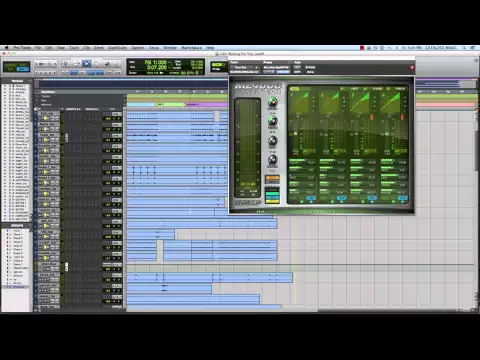The image size is (480, 360).
Task: Click the Meter ruler label
Action: click(44, 100)
